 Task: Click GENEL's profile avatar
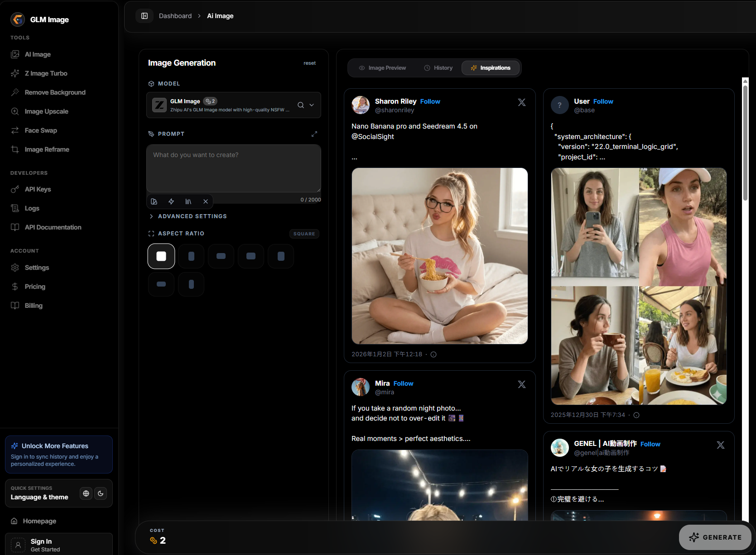click(560, 448)
